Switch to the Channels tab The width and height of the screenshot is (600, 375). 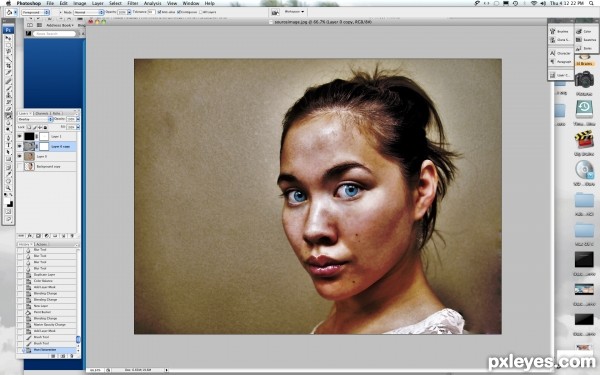pos(42,114)
